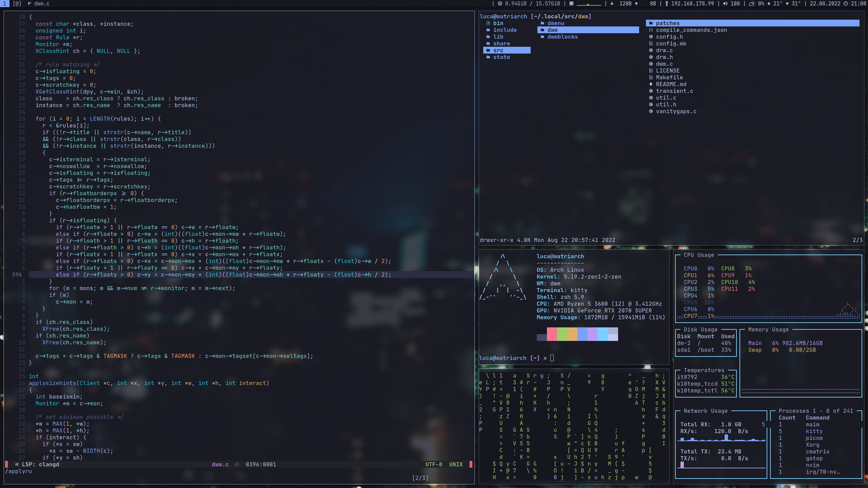Click the folder icon next to share
The height and width of the screenshot is (488, 868).
488,43
